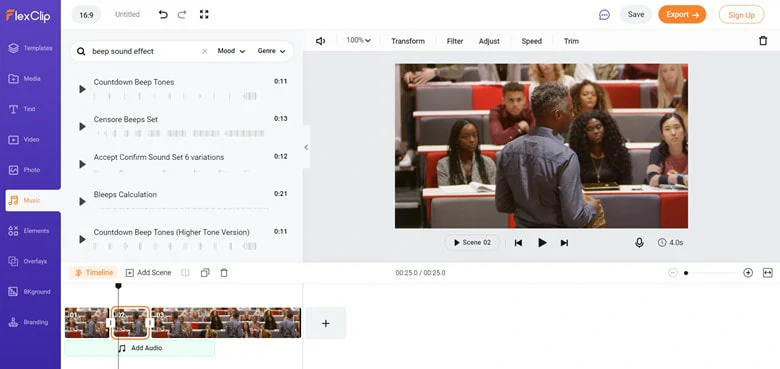
Task: Delete the clip with top-right trash icon
Action: pyautogui.click(x=763, y=41)
